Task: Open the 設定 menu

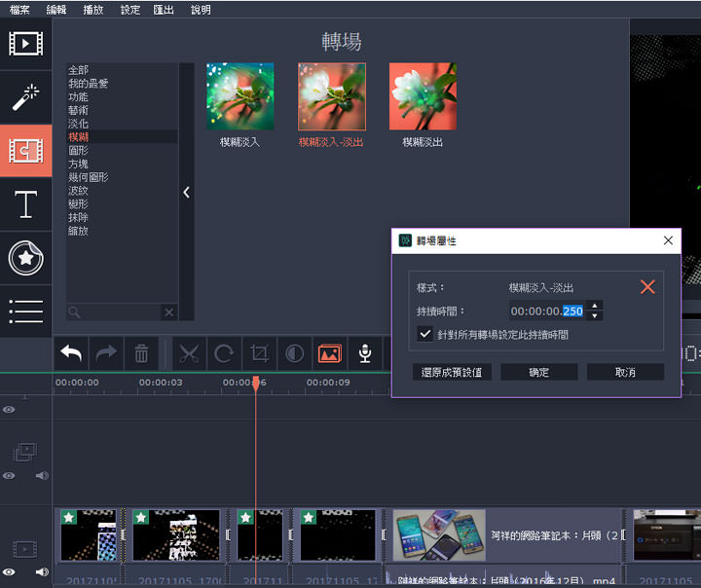Action: [130, 10]
